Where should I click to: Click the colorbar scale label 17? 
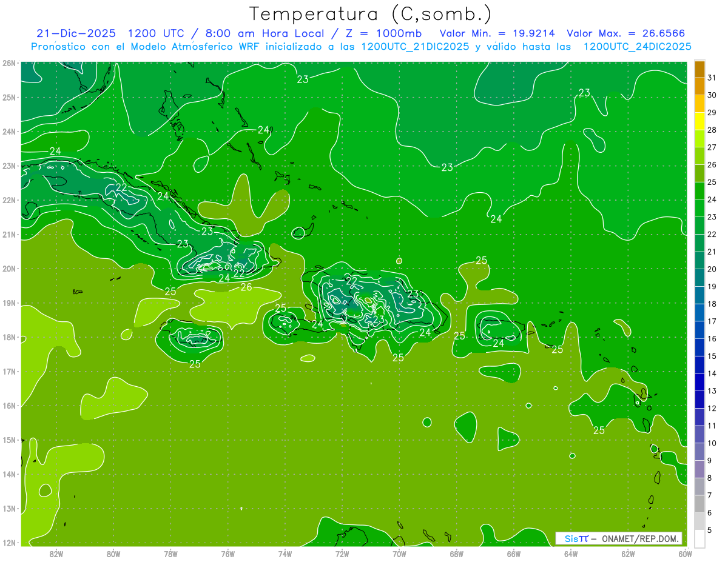(x=712, y=321)
